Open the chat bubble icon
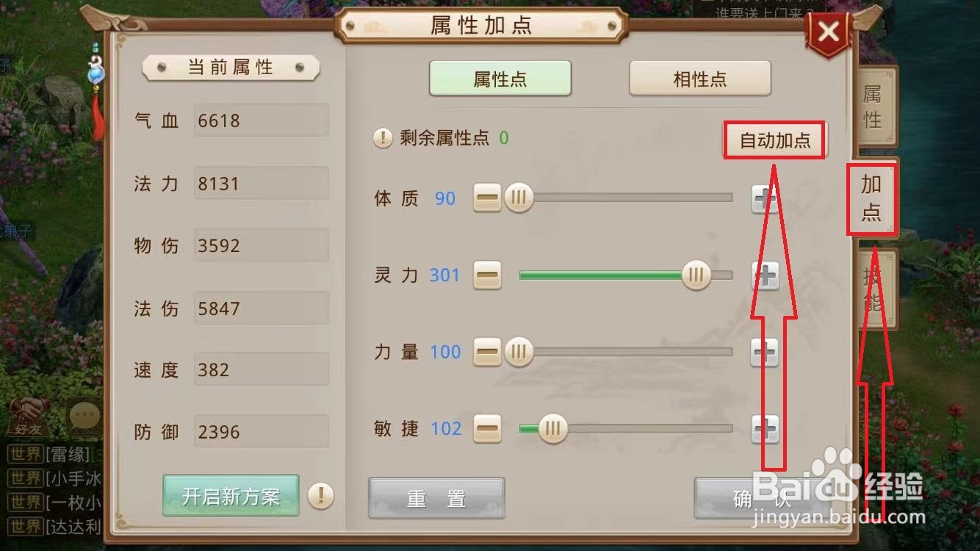The image size is (980, 551). [83, 417]
